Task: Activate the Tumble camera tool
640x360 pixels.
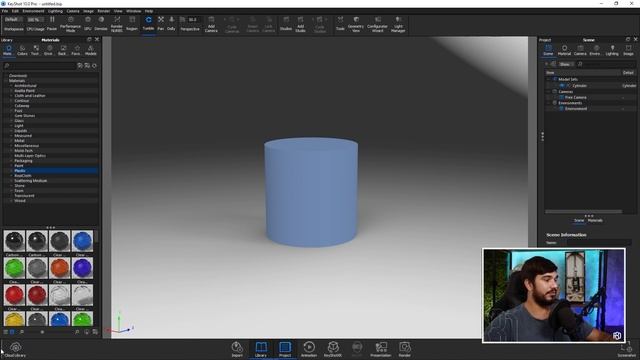Action: 148,24
